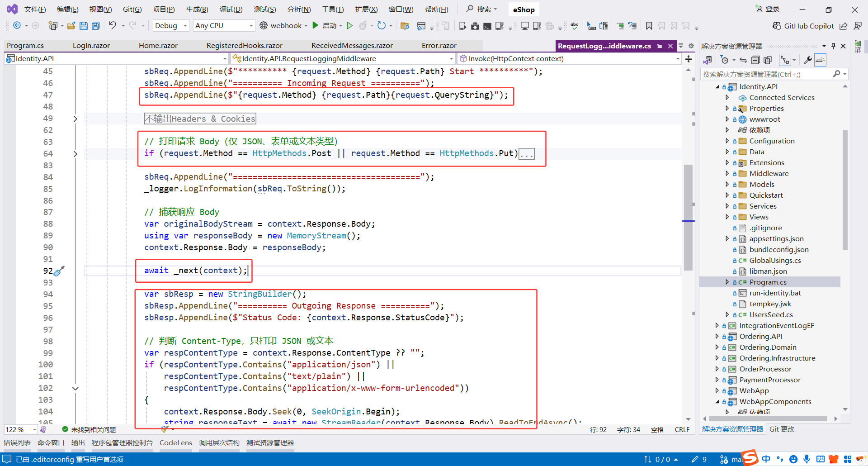The image size is (868, 466).
Task: Send feedback using the person icon
Action: click(857, 26)
